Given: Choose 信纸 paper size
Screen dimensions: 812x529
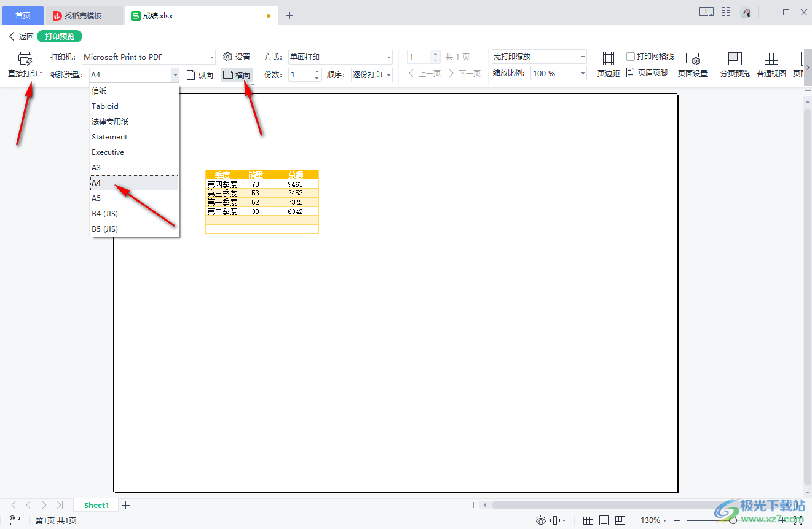Looking at the screenshot, I should click(x=135, y=90).
